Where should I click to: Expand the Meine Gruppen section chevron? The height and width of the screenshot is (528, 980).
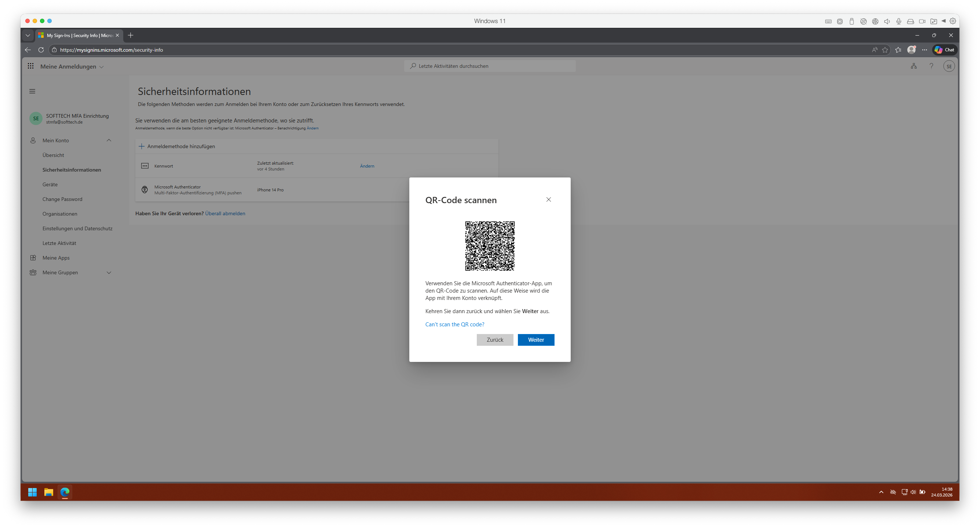[x=109, y=272]
